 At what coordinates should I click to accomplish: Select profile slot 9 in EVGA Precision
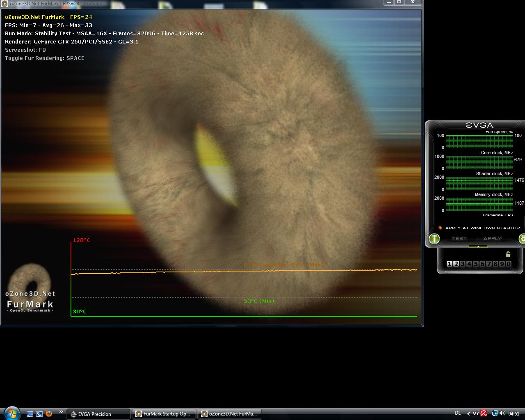pos(502,264)
